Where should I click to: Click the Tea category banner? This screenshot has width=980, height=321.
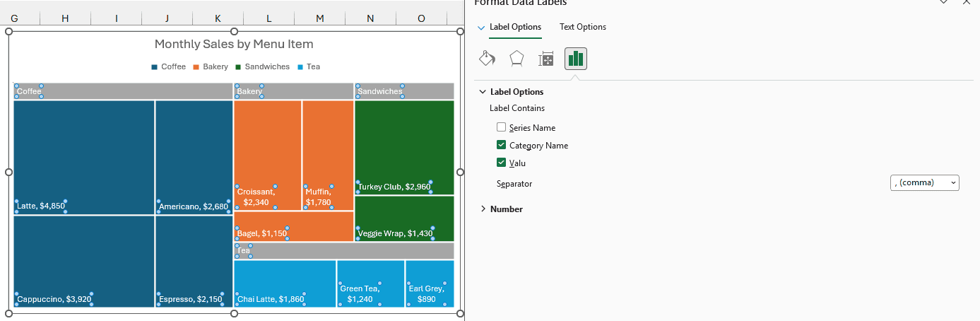coord(344,251)
